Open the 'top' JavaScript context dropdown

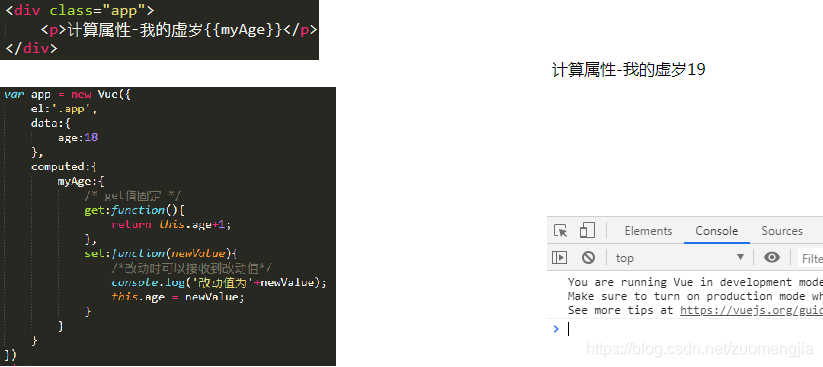680,257
